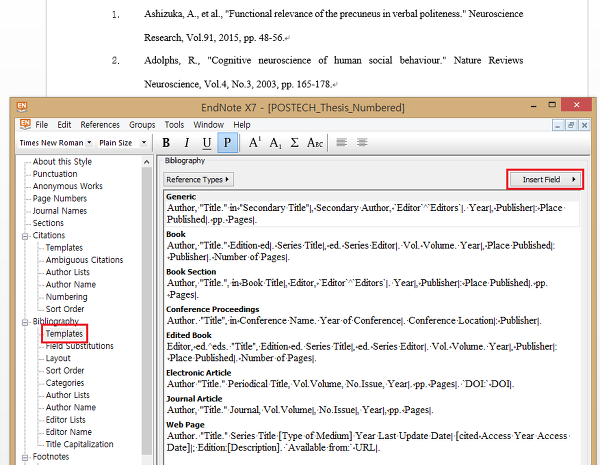Select Field Substitutions tree item
Viewport: 600px width, 465px height.
tap(80, 346)
